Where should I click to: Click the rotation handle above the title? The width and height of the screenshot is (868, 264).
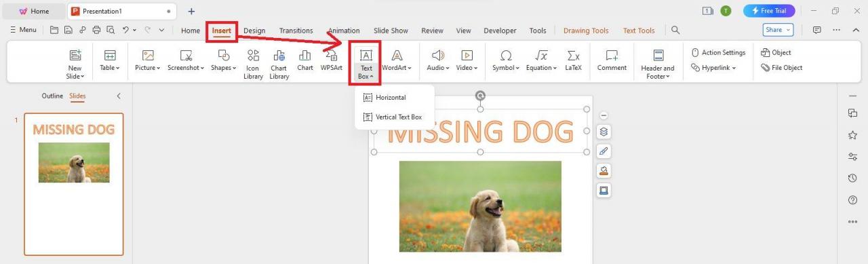click(x=480, y=96)
